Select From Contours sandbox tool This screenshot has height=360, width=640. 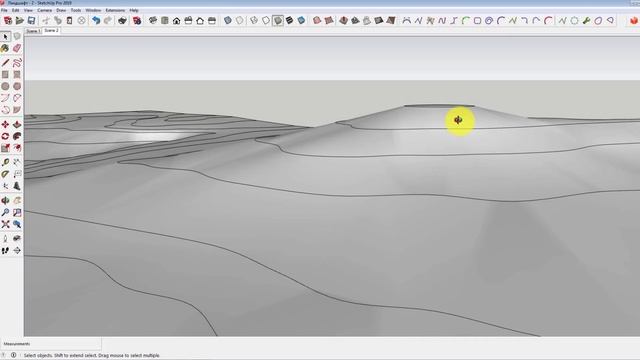(x=317, y=20)
